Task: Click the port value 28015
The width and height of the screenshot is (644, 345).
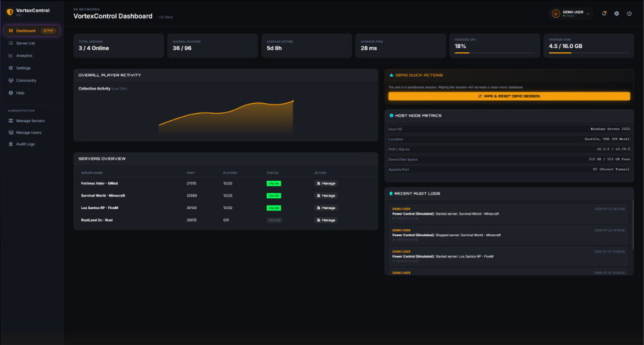Action: 191,220
